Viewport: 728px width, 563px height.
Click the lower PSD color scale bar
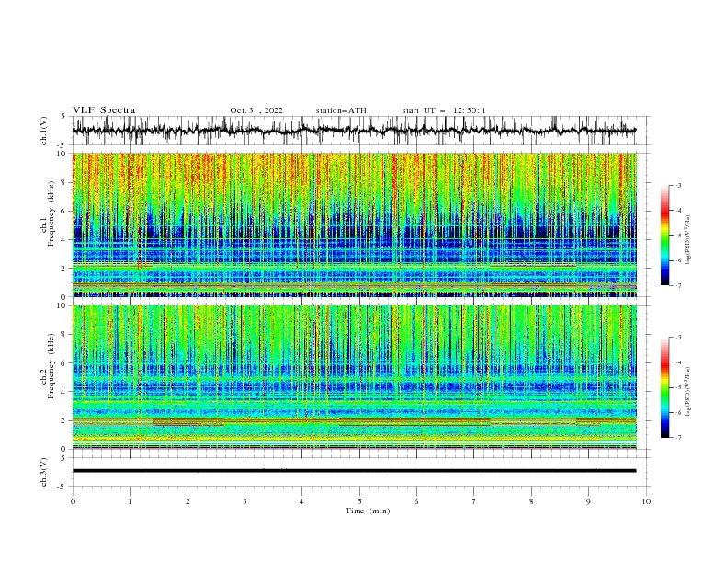pyautogui.click(x=665, y=387)
